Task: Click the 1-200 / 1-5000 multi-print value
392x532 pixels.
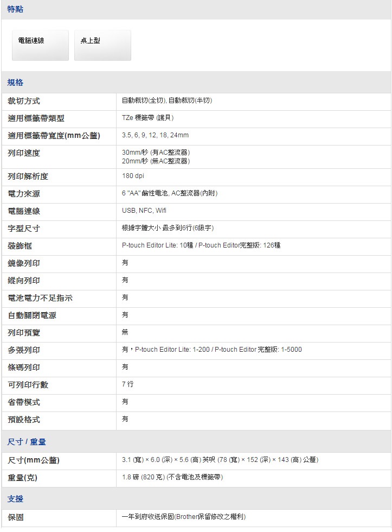Action: (212, 350)
